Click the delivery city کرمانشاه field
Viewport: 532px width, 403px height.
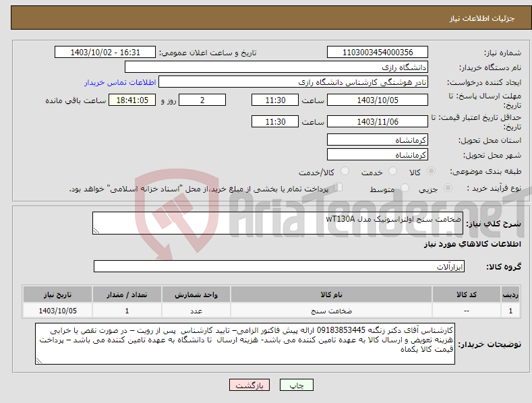(x=378, y=155)
